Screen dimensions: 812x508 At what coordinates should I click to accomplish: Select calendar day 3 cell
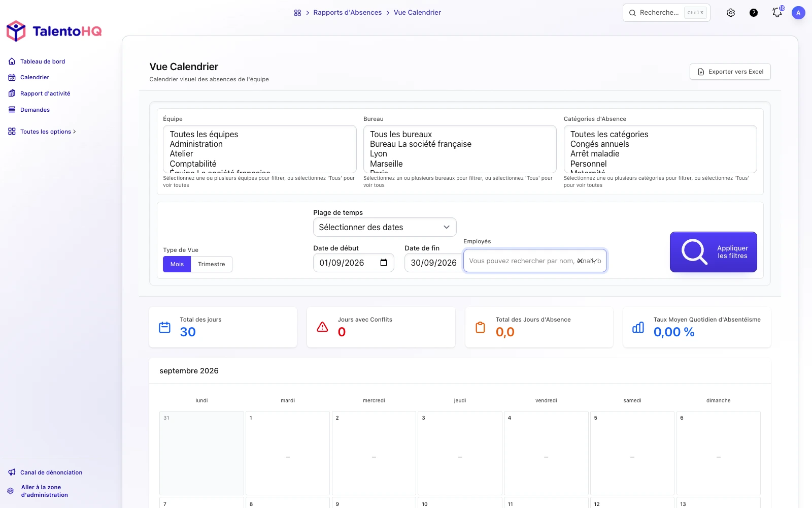[x=460, y=453]
